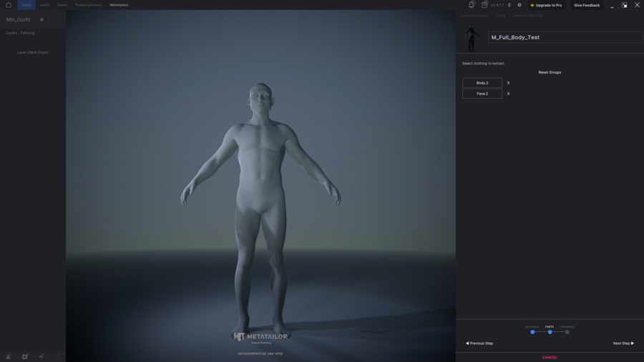
Task: Click the save icon beside MH_Outfit
Action: 42,20
